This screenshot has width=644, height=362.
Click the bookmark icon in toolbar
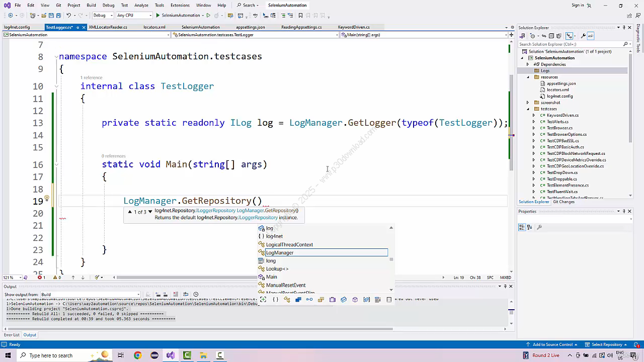point(300,15)
